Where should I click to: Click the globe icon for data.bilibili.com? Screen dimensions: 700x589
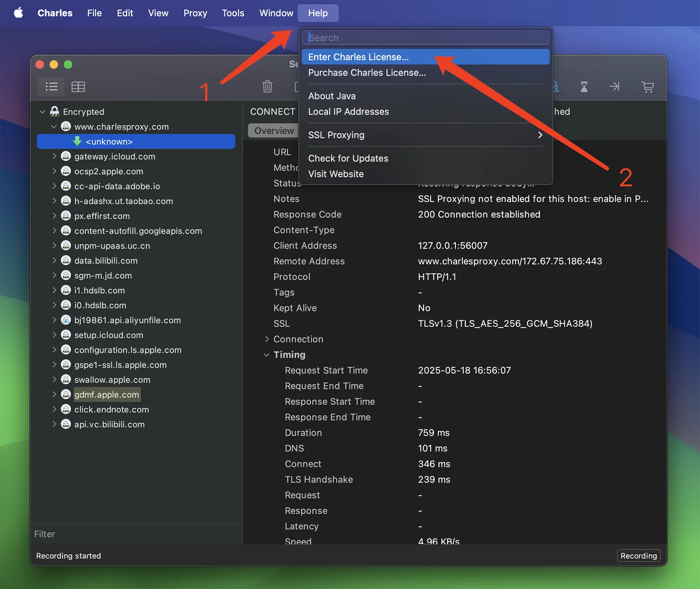pos(66,260)
